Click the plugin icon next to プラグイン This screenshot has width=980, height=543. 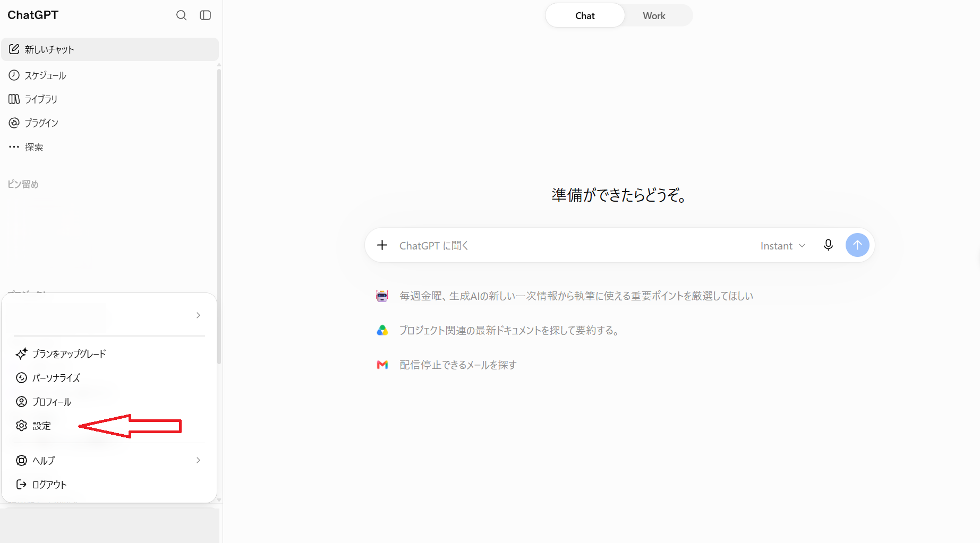(14, 123)
